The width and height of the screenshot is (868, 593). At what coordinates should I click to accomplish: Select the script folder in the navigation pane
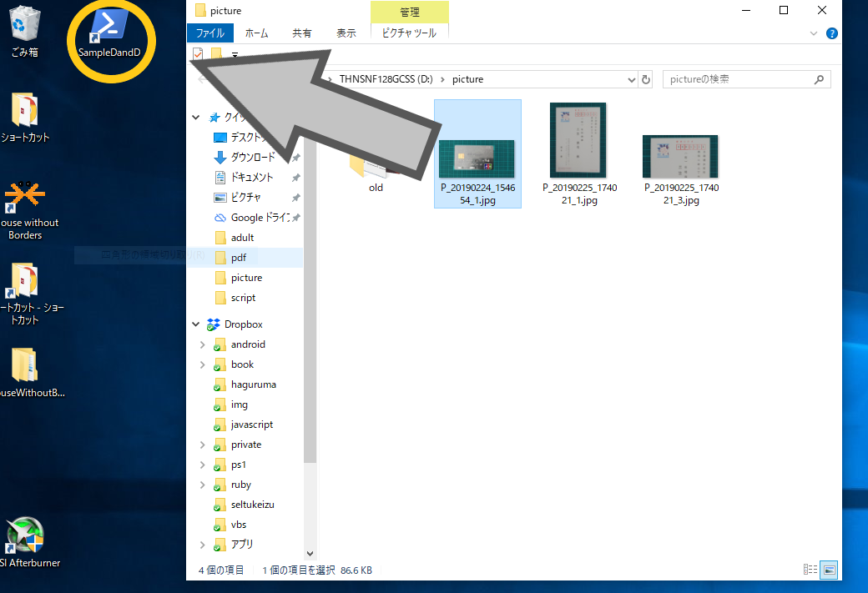coord(243,298)
